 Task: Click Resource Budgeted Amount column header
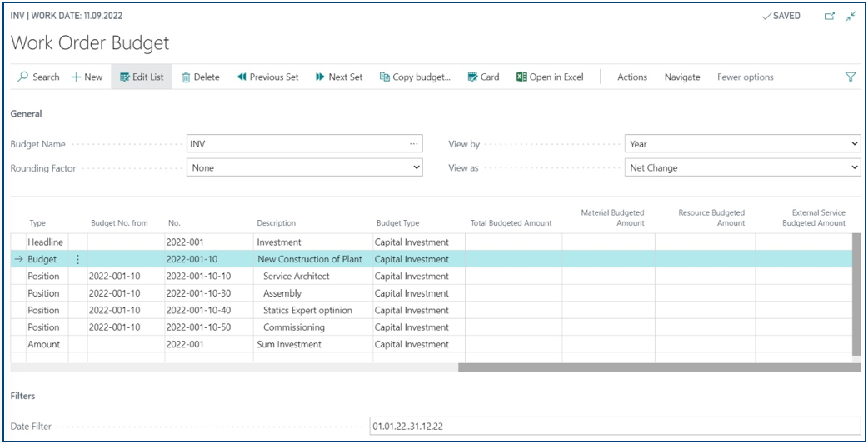711,217
